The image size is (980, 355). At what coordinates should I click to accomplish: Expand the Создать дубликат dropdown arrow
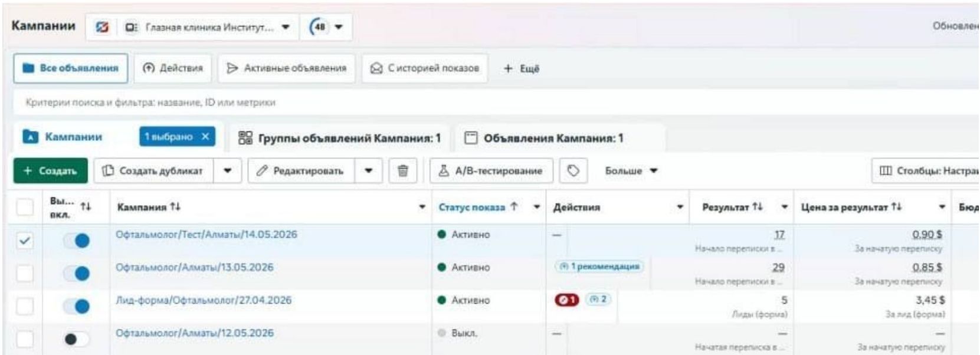228,171
